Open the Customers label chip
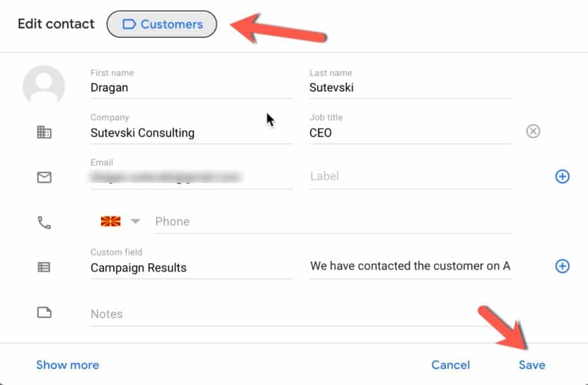This screenshot has width=588, height=385. [x=162, y=25]
